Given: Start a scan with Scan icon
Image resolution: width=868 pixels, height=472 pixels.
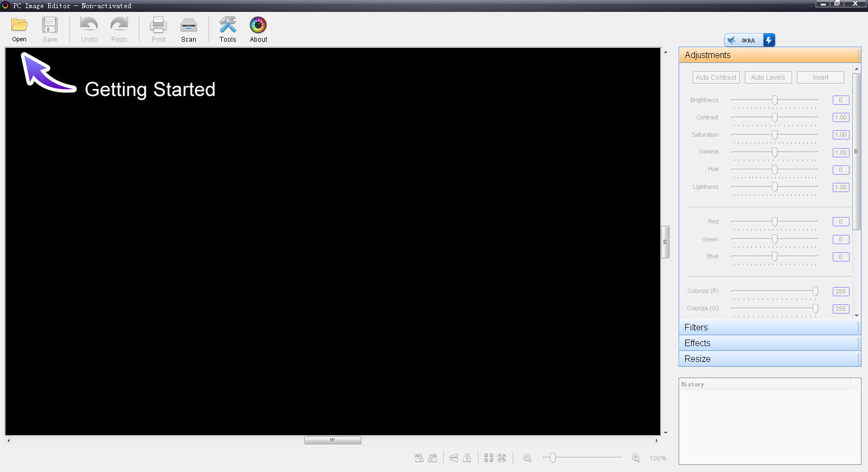Looking at the screenshot, I should click(189, 25).
